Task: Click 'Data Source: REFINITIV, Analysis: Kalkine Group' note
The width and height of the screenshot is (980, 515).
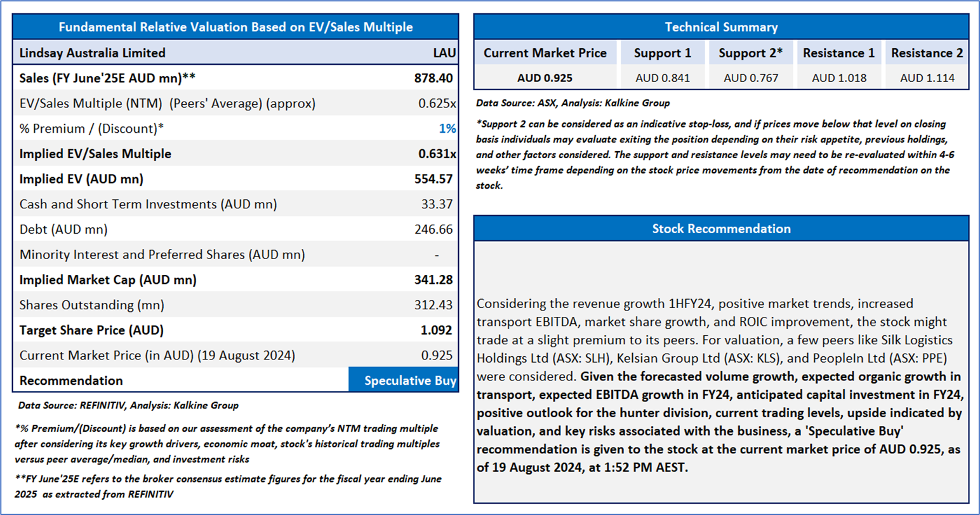Action: pos(128,405)
